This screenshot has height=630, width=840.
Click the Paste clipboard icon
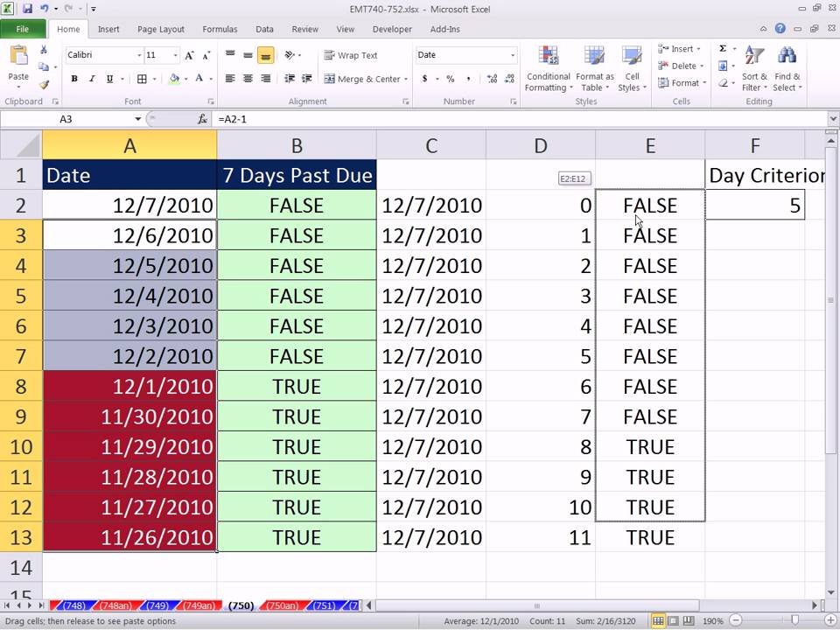18,56
